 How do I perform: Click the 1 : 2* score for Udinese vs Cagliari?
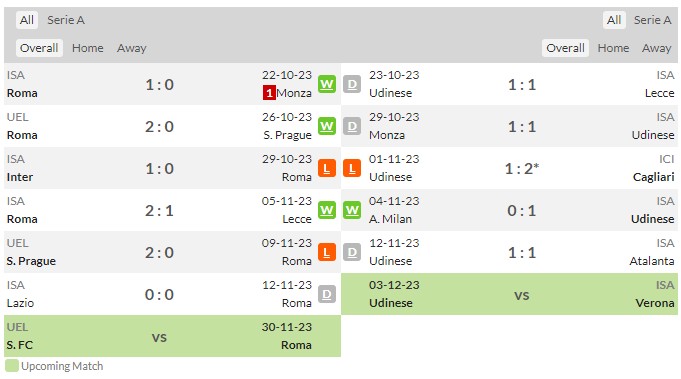tap(522, 168)
